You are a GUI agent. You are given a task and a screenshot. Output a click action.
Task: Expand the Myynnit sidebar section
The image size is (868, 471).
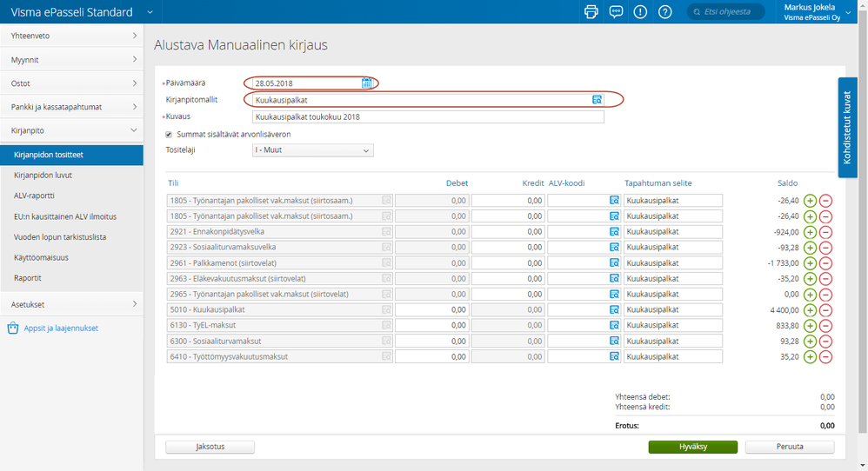(71, 59)
